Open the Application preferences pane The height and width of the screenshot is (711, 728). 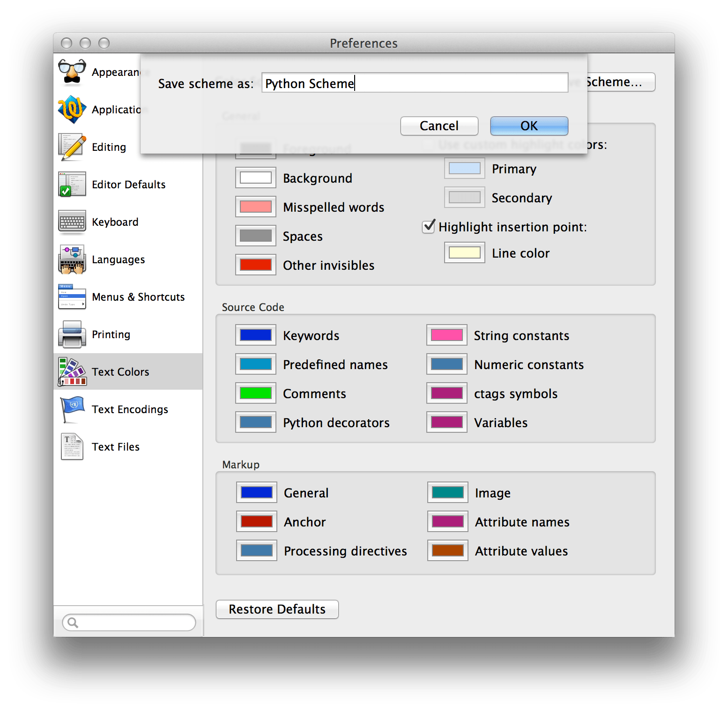[71, 109]
